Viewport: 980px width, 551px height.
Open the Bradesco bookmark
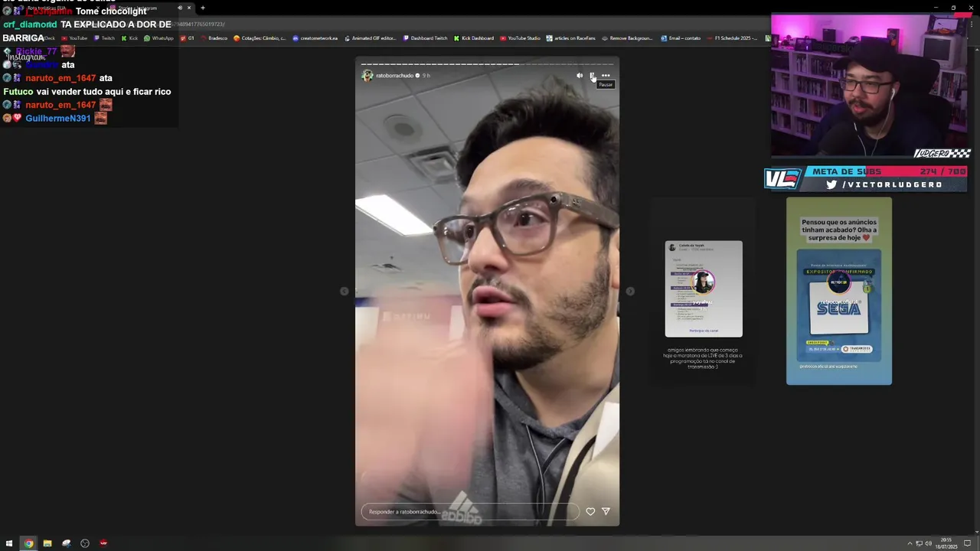214,38
